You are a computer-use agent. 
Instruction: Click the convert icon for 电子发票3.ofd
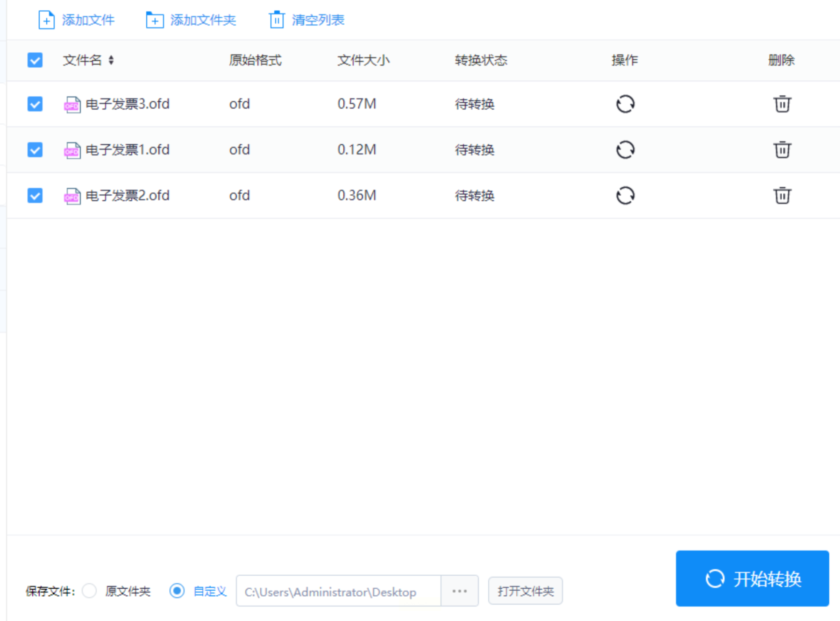(x=625, y=104)
